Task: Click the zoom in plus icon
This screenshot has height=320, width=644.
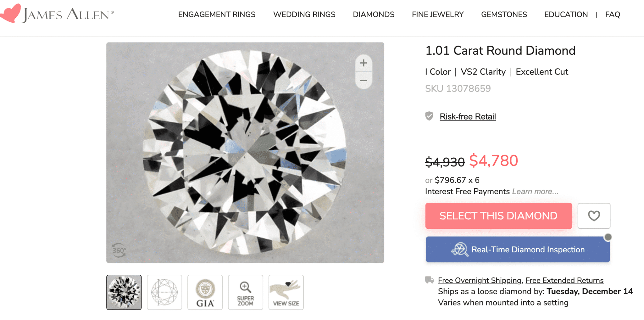Action: click(x=364, y=63)
